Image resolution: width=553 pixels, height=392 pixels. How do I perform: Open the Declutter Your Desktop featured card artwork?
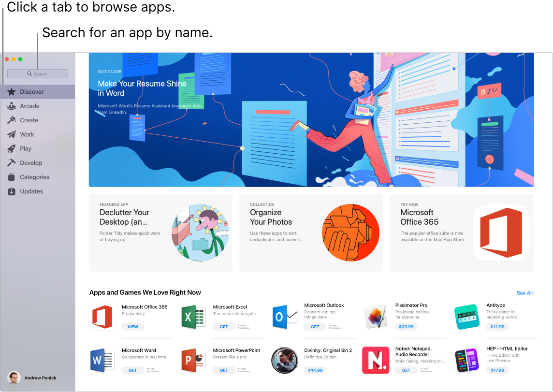[x=200, y=232]
